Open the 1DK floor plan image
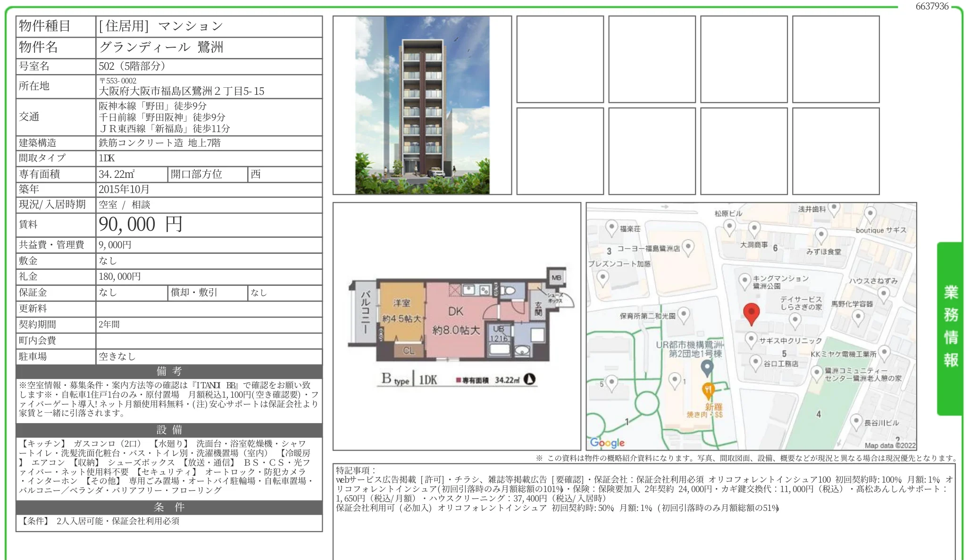 [457, 326]
